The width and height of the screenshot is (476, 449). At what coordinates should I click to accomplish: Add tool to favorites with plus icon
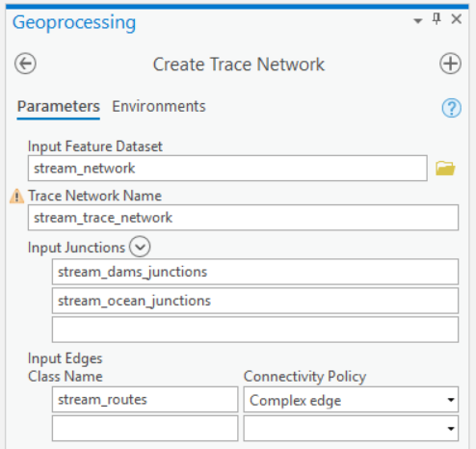click(450, 64)
